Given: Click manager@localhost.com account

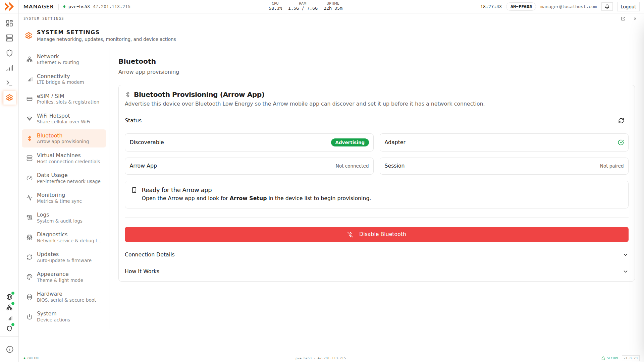Looking at the screenshot, I should [568, 7].
